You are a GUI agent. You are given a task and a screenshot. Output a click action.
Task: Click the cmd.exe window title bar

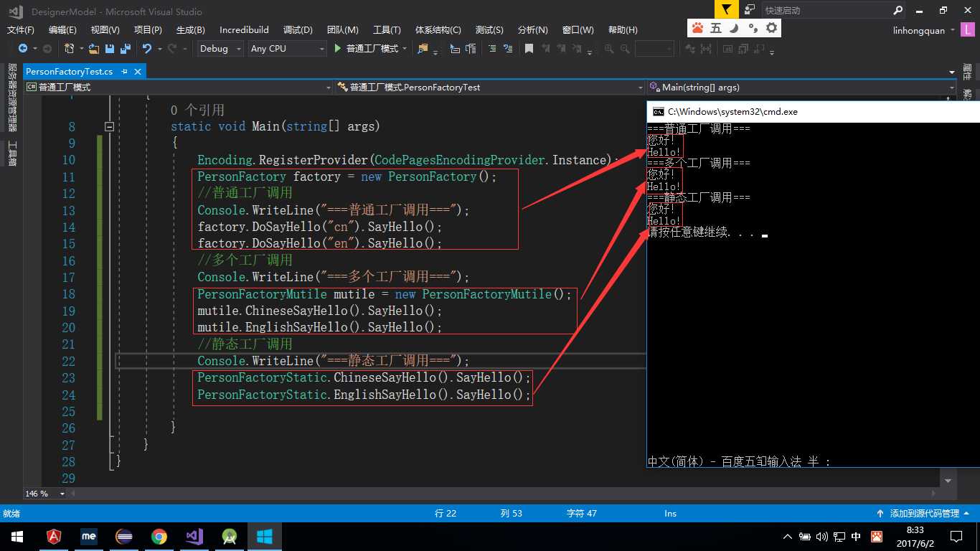[x=814, y=112]
